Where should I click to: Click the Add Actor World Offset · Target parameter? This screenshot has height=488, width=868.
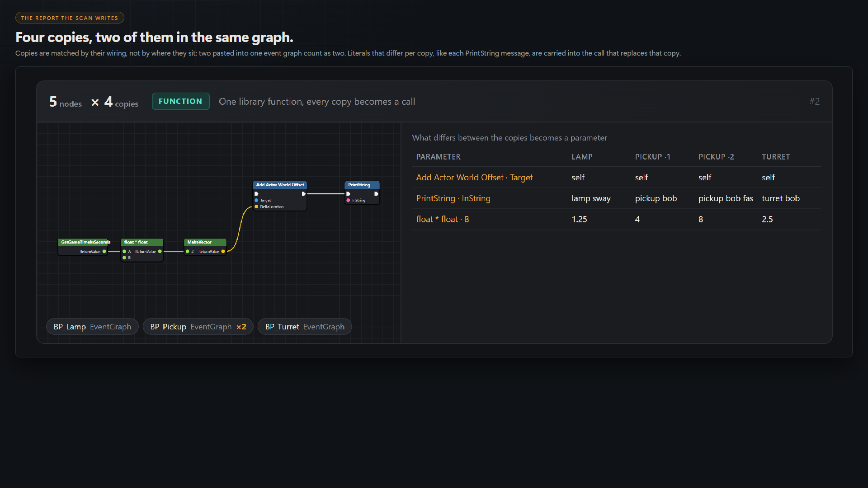(474, 178)
